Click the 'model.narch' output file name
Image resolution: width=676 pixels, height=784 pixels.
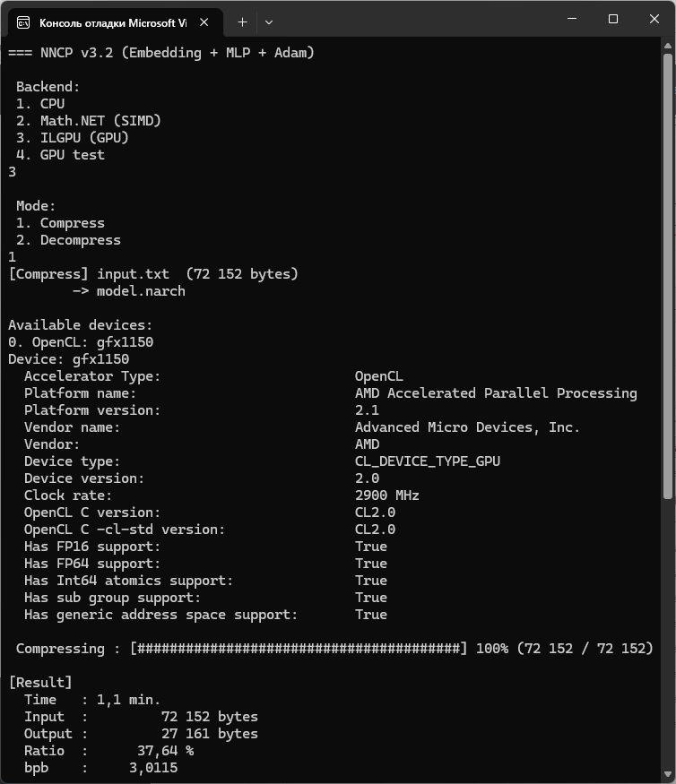click(x=141, y=291)
